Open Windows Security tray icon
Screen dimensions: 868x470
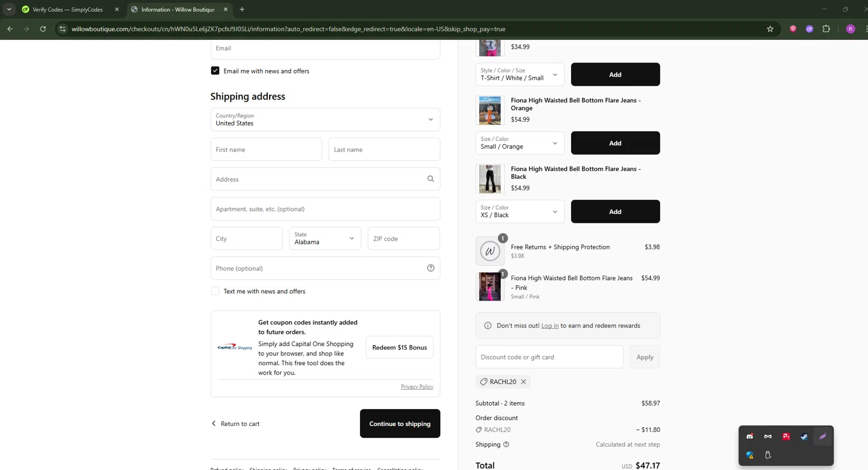(x=750, y=455)
